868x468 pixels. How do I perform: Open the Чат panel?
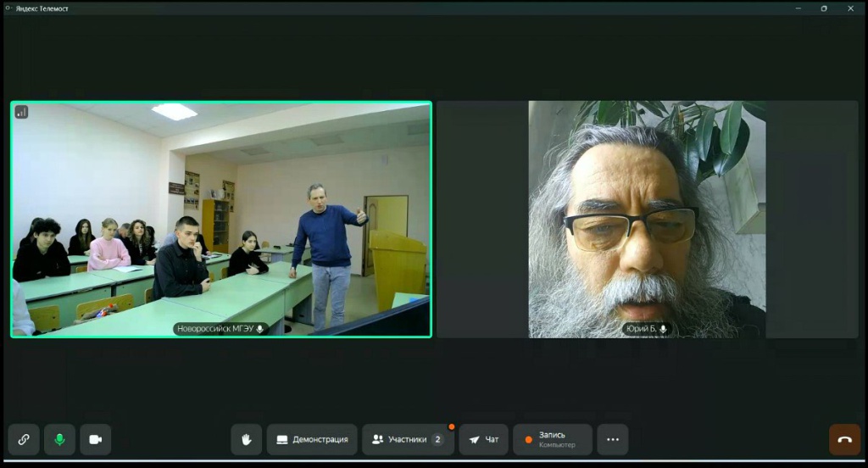coord(483,439)
